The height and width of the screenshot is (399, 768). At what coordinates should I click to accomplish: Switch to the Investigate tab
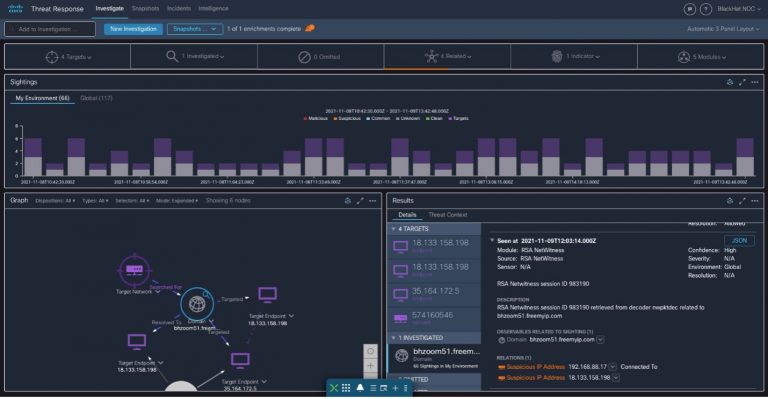click(x=110, y=8)
